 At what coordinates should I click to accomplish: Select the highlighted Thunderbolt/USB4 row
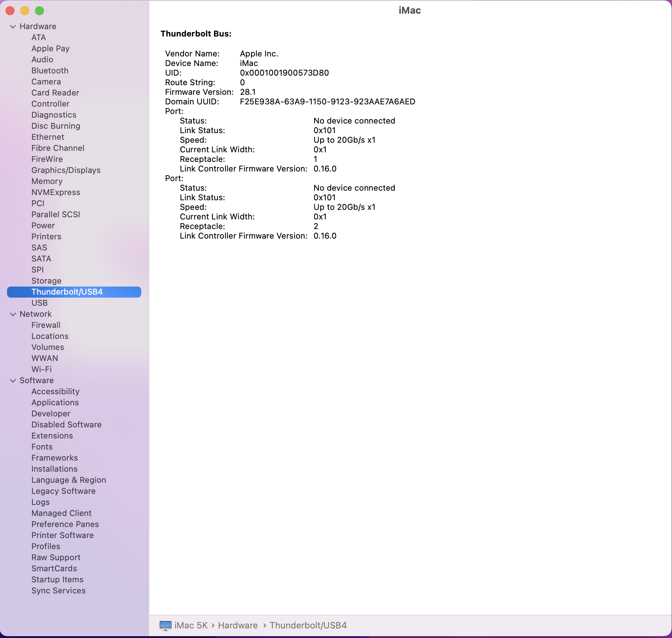pyautogui.click(x=74, y=292)
